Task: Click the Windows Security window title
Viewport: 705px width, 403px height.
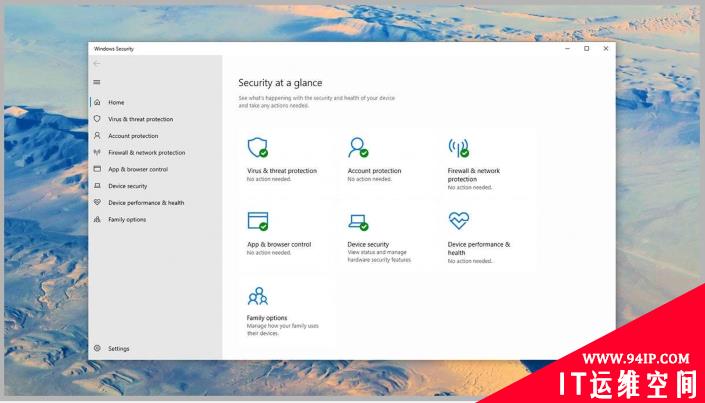Action: 114,49
